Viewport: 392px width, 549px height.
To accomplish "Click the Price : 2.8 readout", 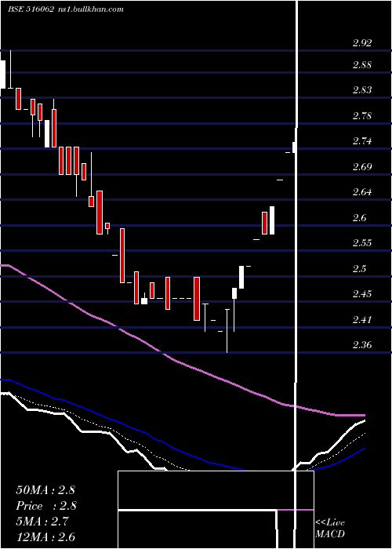I will [x=45, y=506].
